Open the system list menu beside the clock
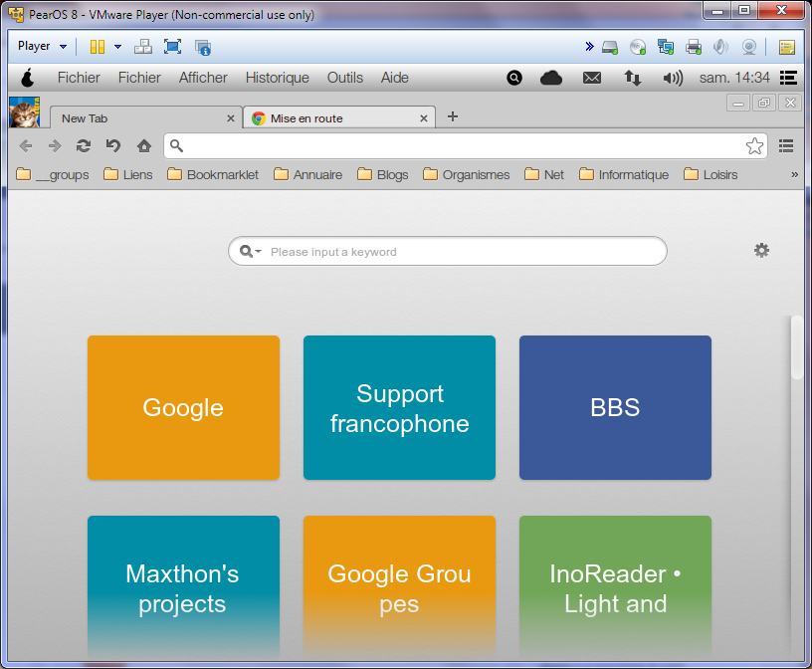This screenshot has height=669, width=812. [788, 78]
